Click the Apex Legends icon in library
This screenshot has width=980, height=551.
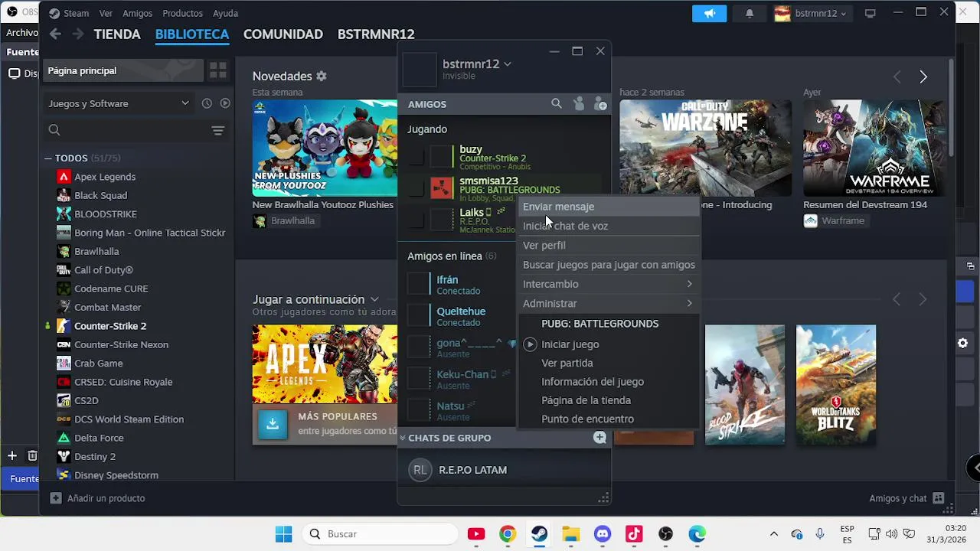point(64,177)
